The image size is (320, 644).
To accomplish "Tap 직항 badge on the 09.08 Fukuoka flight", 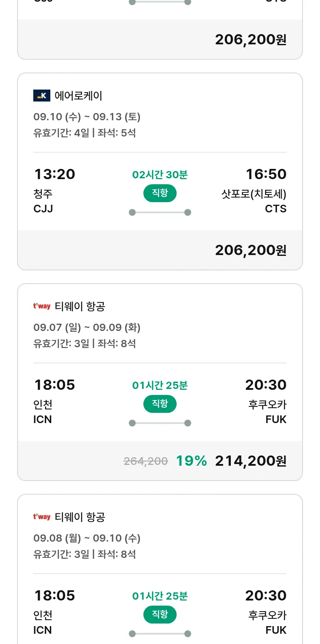I will [x=160, y=615].
